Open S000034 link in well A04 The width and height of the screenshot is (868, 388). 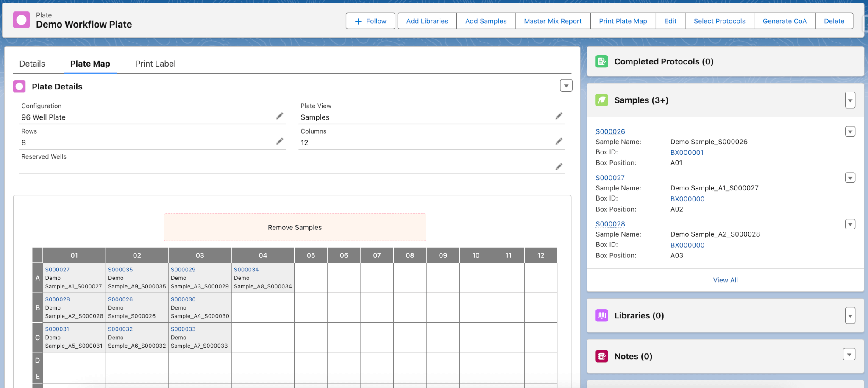[x=246, y=270]
